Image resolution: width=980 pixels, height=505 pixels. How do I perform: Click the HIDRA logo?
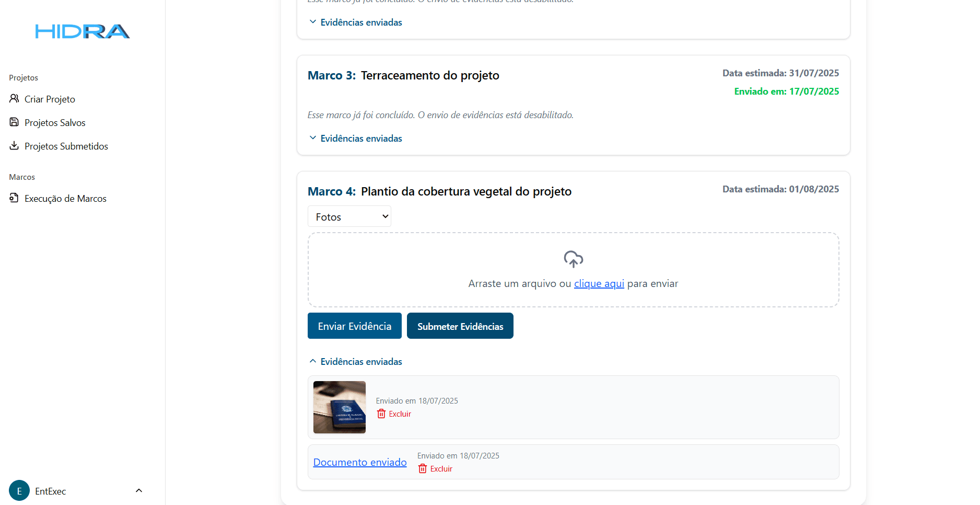click(83, 31)
